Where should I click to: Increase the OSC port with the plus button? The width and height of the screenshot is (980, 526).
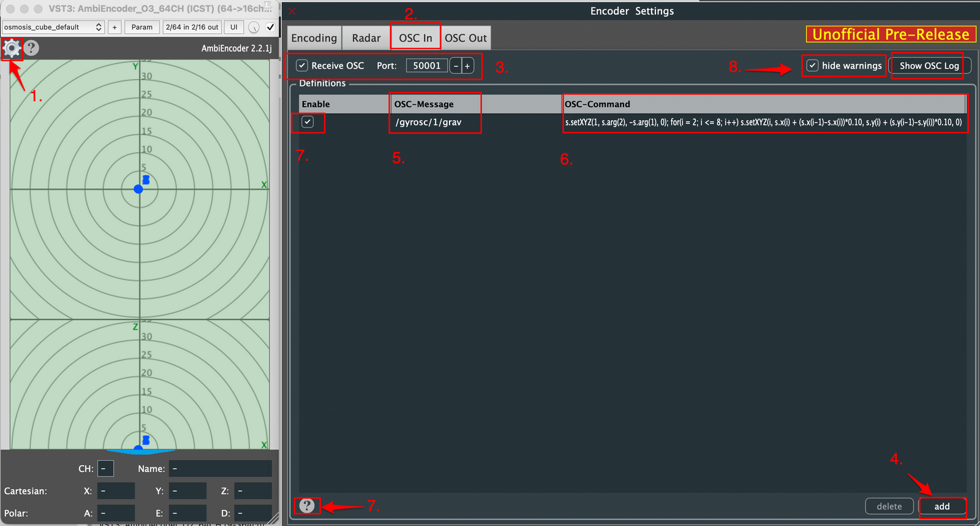tap(467, 66)
